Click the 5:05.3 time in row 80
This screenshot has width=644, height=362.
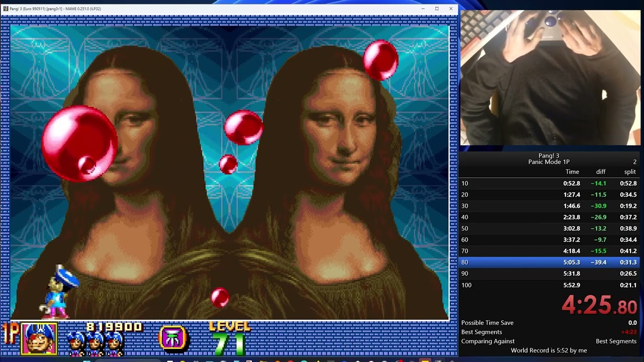[x=572, y=262]
